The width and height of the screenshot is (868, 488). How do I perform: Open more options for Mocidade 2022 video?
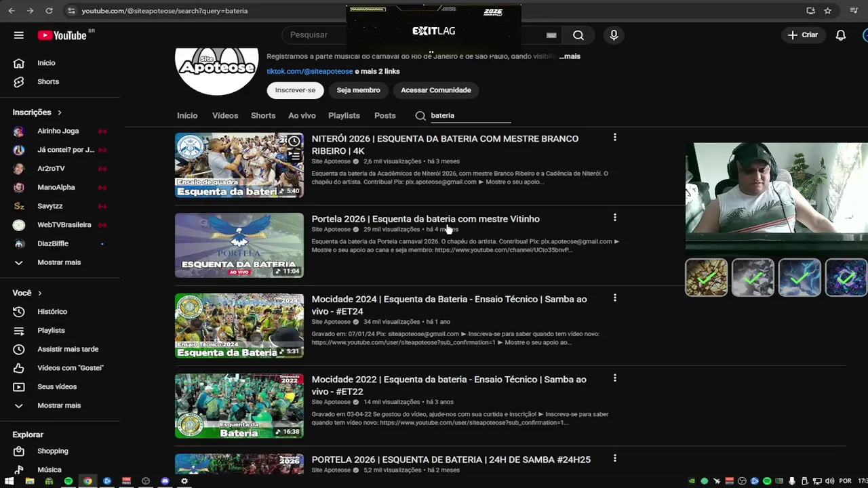pos(615,378)
